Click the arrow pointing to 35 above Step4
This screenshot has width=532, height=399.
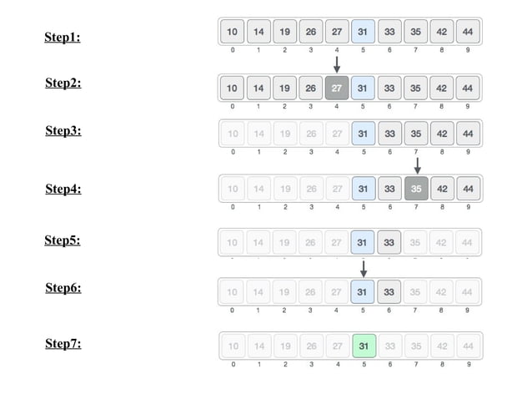pos(418,165)
